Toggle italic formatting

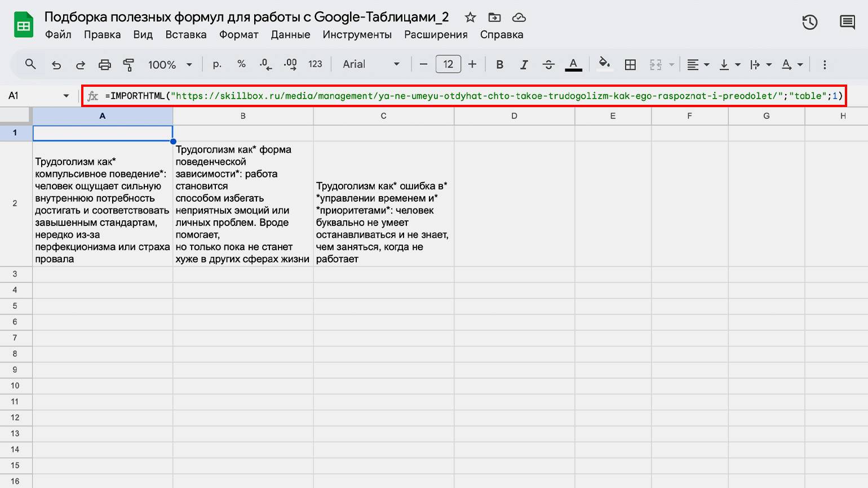524,65
